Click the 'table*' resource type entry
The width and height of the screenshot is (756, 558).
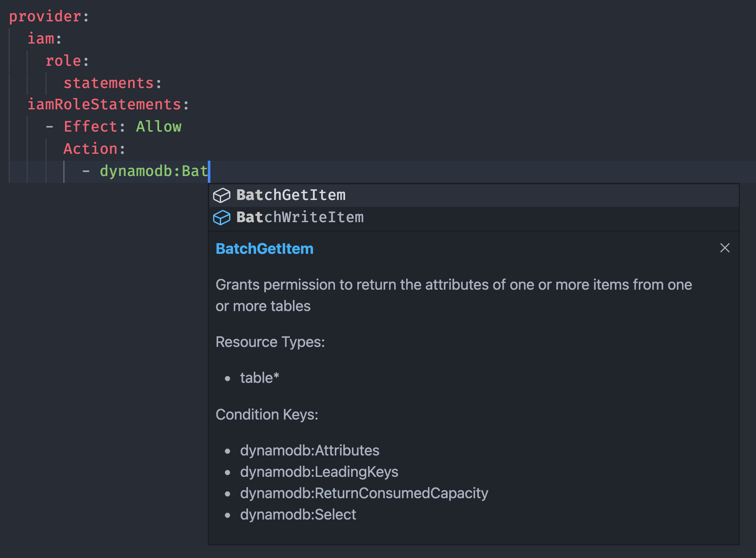point(260,378)
